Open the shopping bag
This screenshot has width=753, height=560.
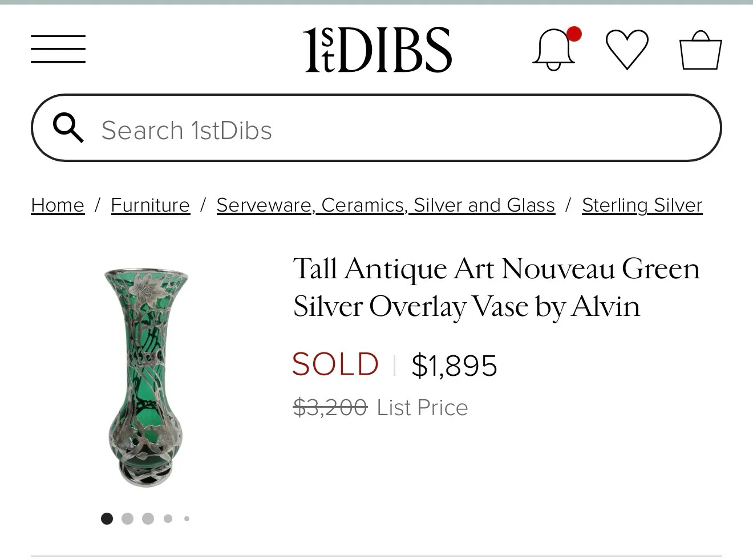(x=700, y=50)
